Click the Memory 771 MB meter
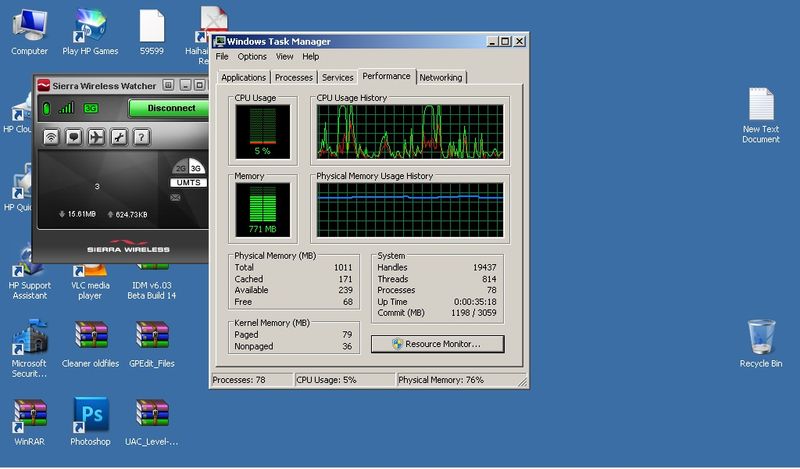800x469 pixels. (x=262, y=210)
